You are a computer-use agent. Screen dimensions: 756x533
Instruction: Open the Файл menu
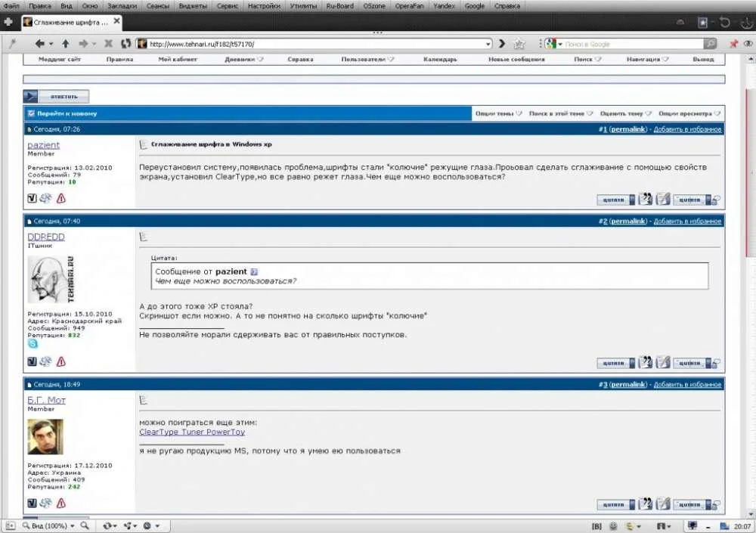tap(11, 6)
